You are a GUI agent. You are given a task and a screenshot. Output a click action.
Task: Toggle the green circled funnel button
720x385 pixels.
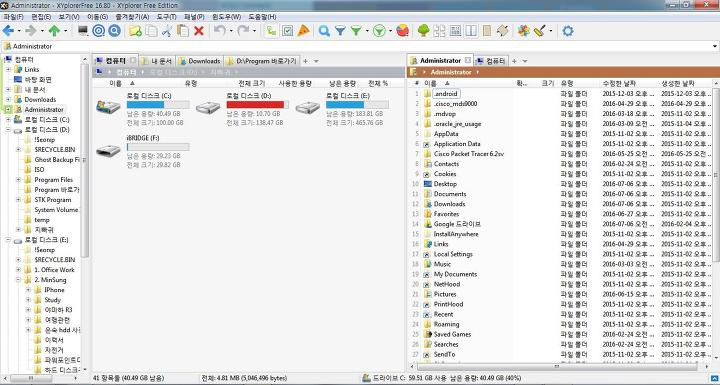(379, 31)
